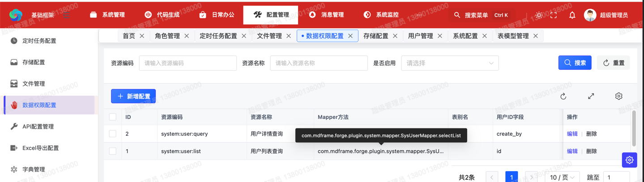
Task: Switch to the 文件管理 tab
Action: (x=269, y=36)
